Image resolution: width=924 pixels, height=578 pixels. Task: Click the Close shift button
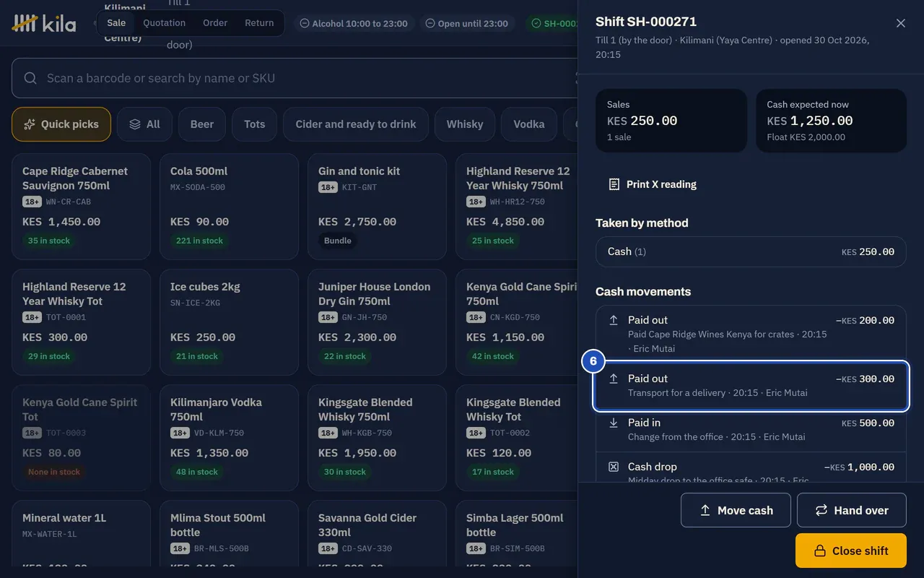point(851,551)
